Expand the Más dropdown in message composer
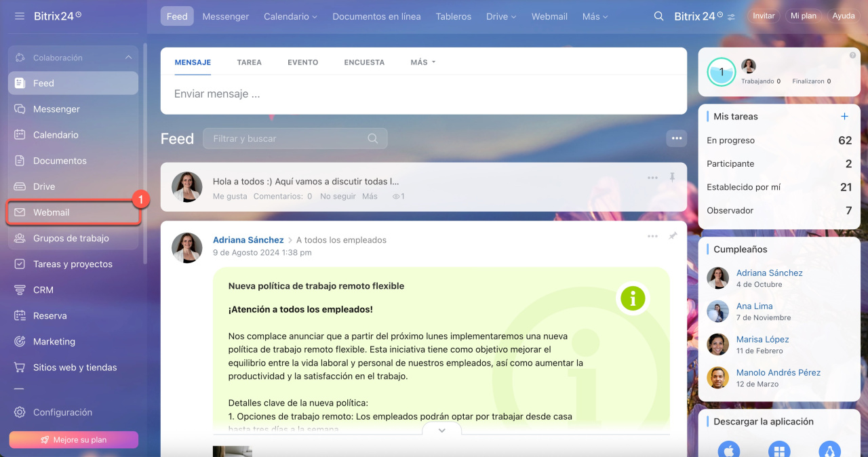868x457 pixels. tap(422, 62)
